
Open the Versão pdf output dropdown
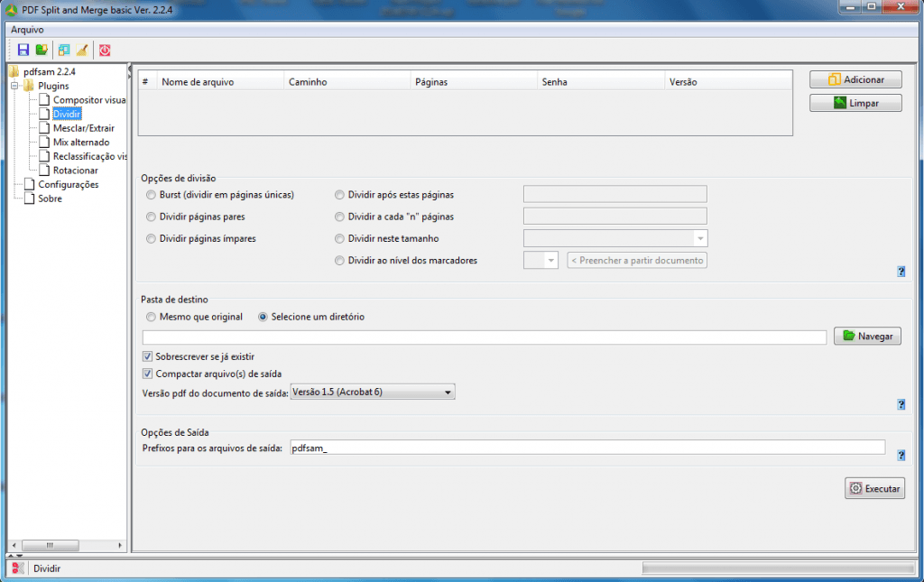[373, 392]
